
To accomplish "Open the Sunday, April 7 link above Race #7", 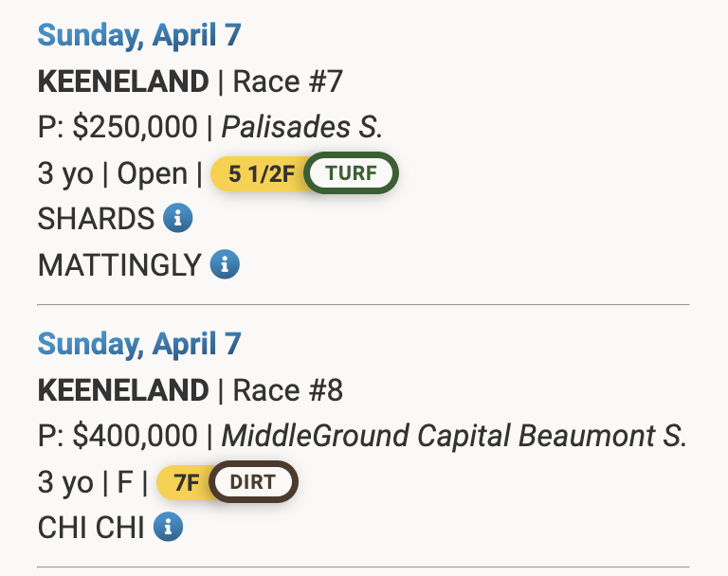I will (139, 35).
